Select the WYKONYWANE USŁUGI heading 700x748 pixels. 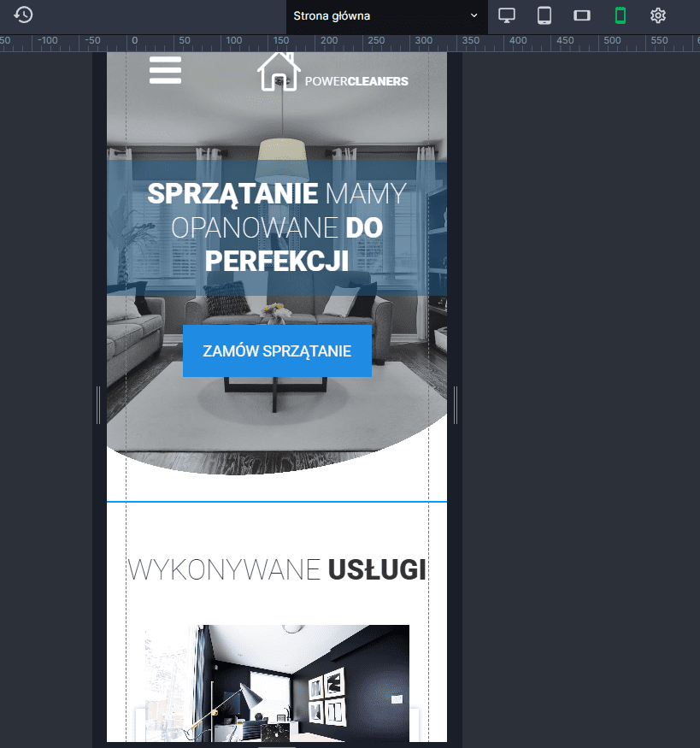(x=276, y=569)
